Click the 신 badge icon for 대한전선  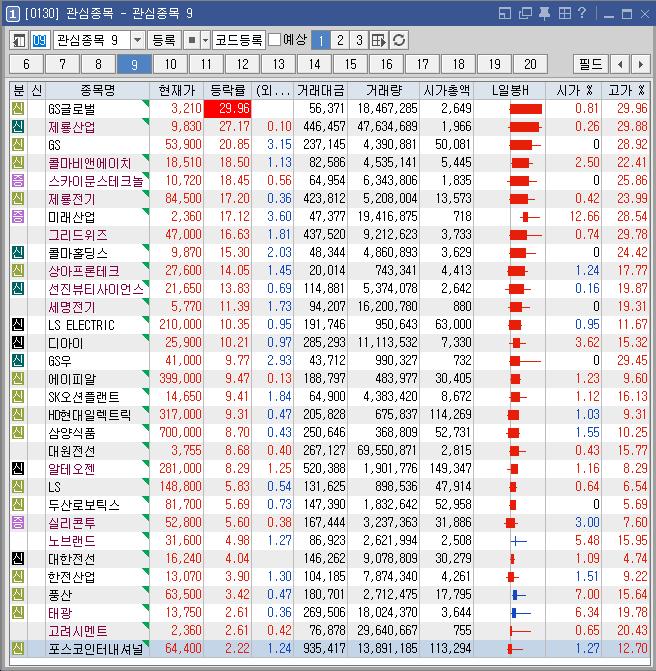coord(18,558)
